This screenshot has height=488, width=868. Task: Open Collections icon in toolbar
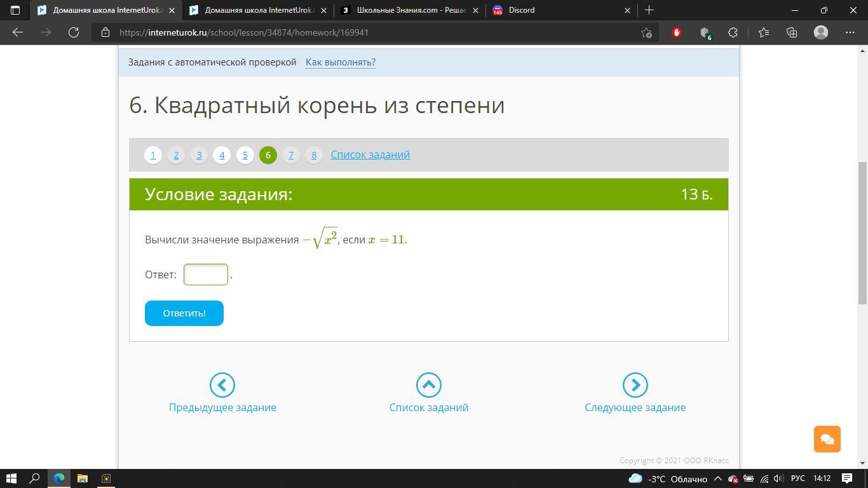(x=792, y=32)
